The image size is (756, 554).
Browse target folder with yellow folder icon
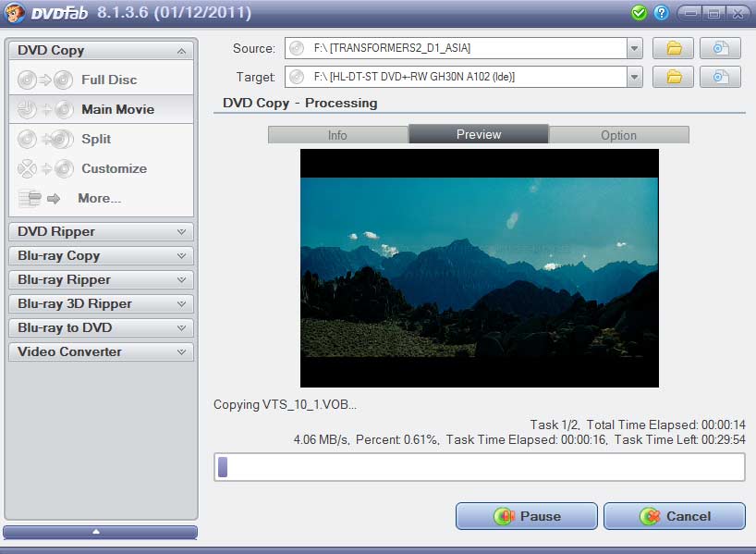click(x=673, y=77)
